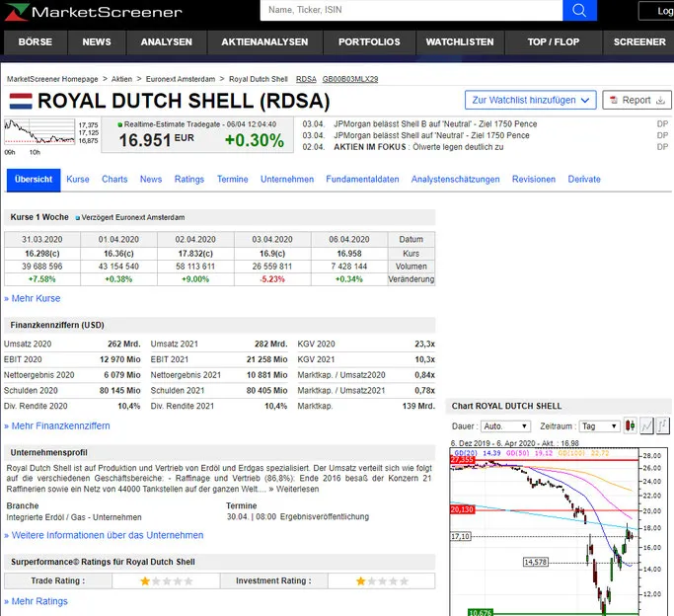Click the Investment Rating star
This screenshot has width=674, height=616.
pyautogui.click(x=360, y=581)
